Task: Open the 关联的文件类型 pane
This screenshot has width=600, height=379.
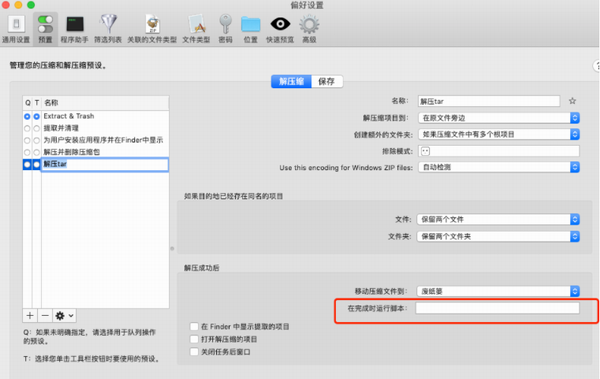Action: 152,29
